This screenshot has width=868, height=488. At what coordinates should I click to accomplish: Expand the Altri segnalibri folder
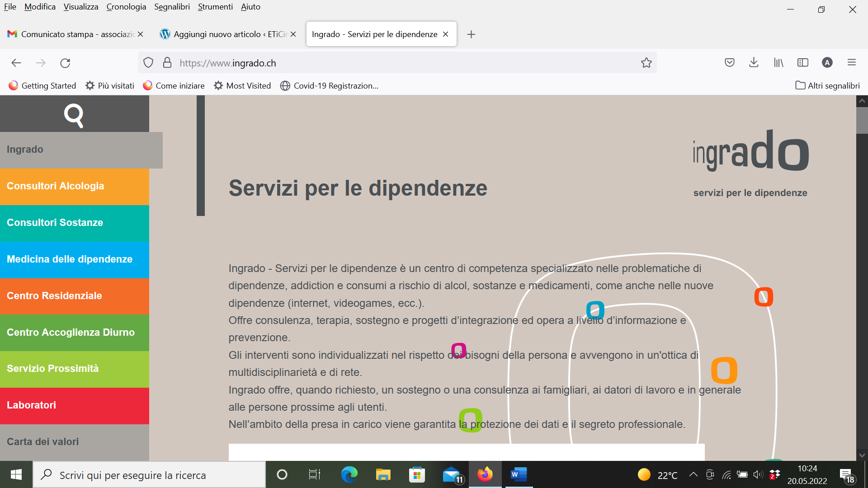827,86
